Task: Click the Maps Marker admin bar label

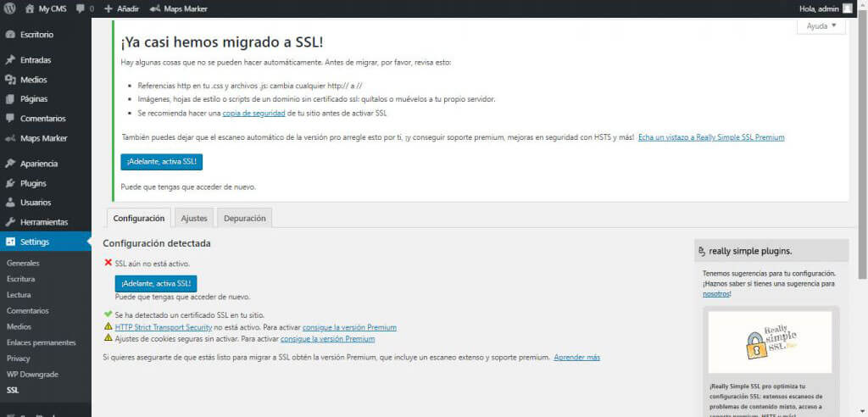Action: click(184, 8)
